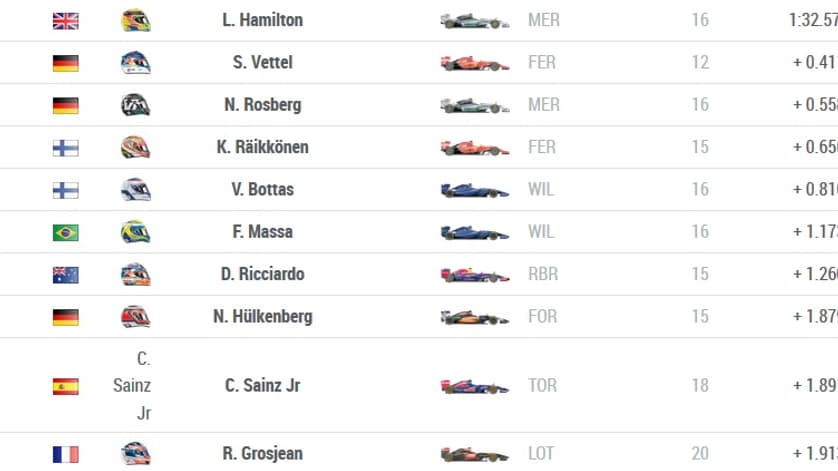Click Massa's green-yellow helmet icon
This screenshot has width=838, height=471.
[136, 232]
